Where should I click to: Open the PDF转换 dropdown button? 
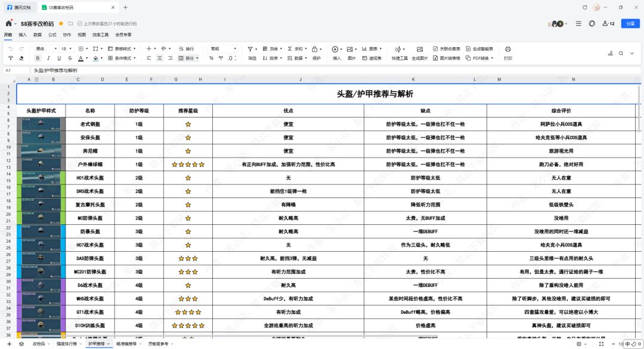479,58
